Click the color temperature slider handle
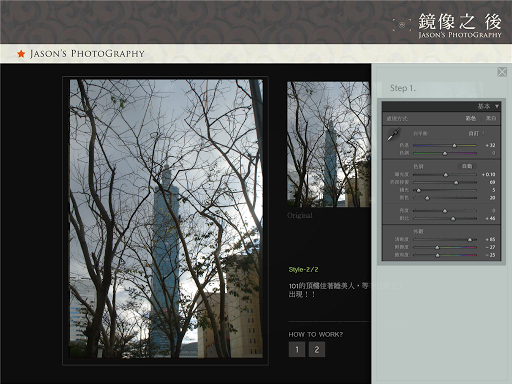 click(x=454, y=146)
